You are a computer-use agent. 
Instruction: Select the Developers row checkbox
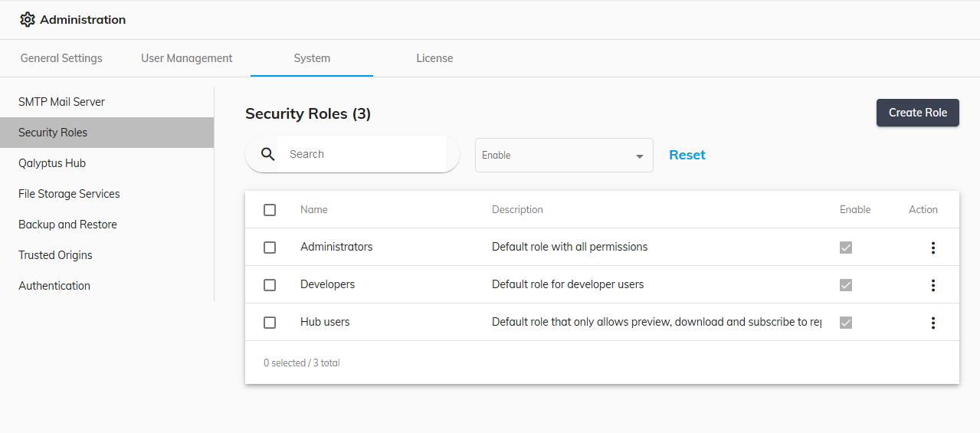tap(270, 285)
